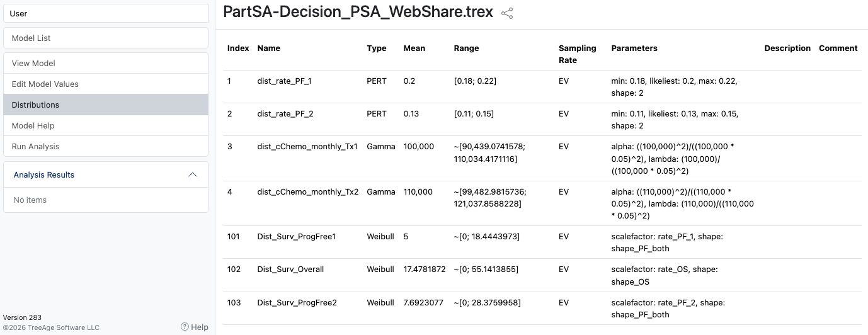Screen dimensions: 868x335
Task: Click the Parameters column header
Action: (x=634, y=48)
